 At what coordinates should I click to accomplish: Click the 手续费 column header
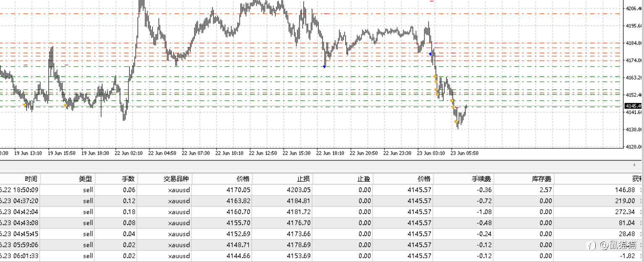click(463, 179)
